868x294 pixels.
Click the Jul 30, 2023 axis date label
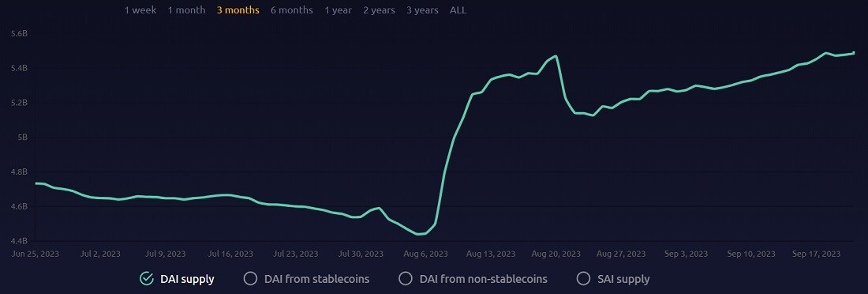(361, 254)
